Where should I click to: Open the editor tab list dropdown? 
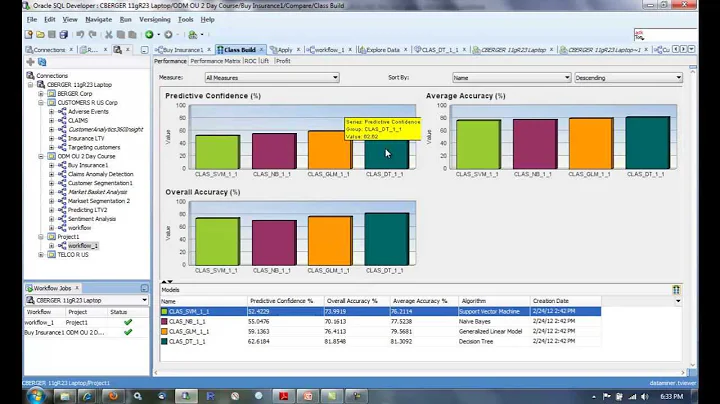coord(691,49)
